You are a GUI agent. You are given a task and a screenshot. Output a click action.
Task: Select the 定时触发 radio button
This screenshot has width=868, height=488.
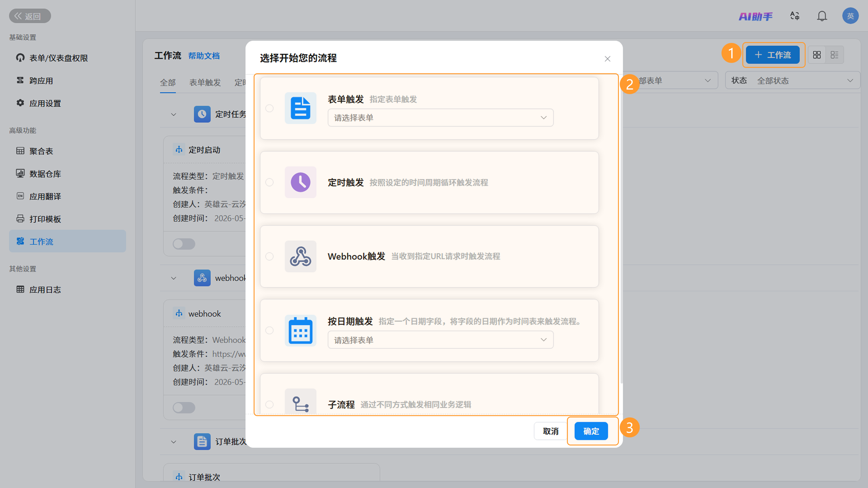(269, 182)
